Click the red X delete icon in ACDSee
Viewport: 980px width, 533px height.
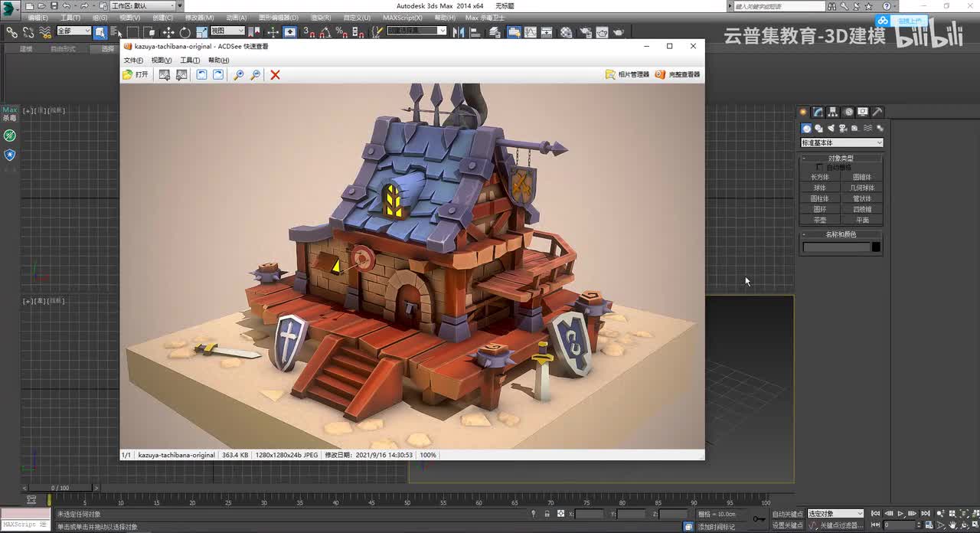275,74
